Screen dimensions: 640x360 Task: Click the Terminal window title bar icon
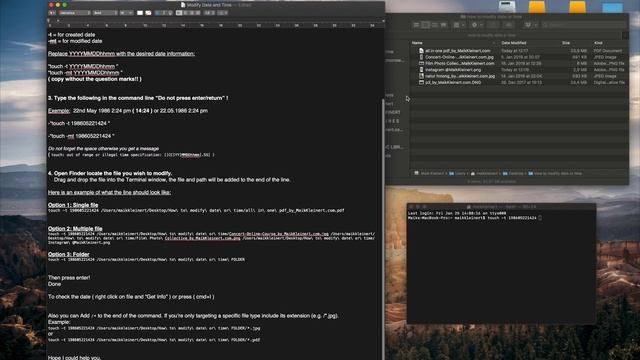click(x=469, y=207)
